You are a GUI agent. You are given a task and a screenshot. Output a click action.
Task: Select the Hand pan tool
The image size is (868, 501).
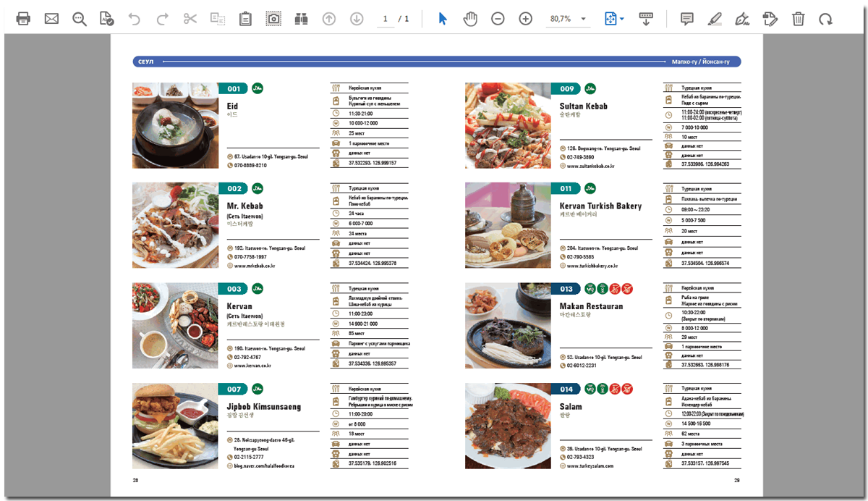[470, 19]
